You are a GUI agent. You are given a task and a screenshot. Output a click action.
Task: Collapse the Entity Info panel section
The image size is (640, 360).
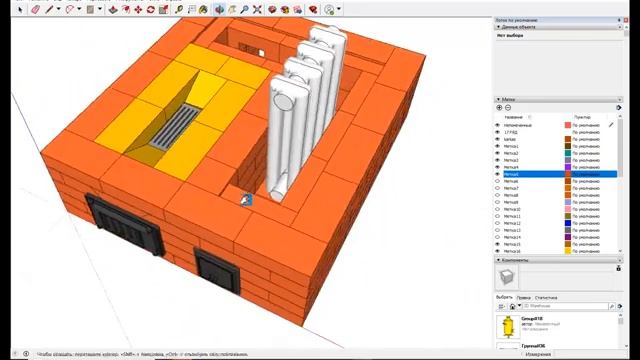click(x=498, y=27)
